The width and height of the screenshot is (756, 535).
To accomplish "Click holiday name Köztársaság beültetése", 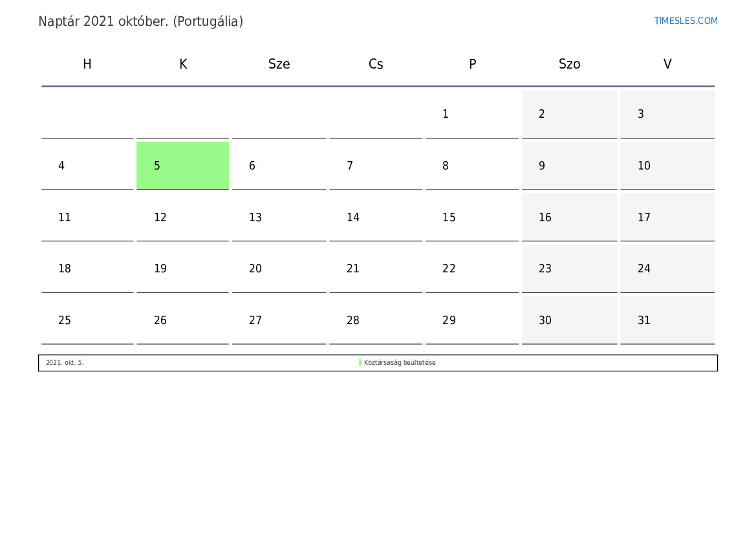I will click(400, 363).
